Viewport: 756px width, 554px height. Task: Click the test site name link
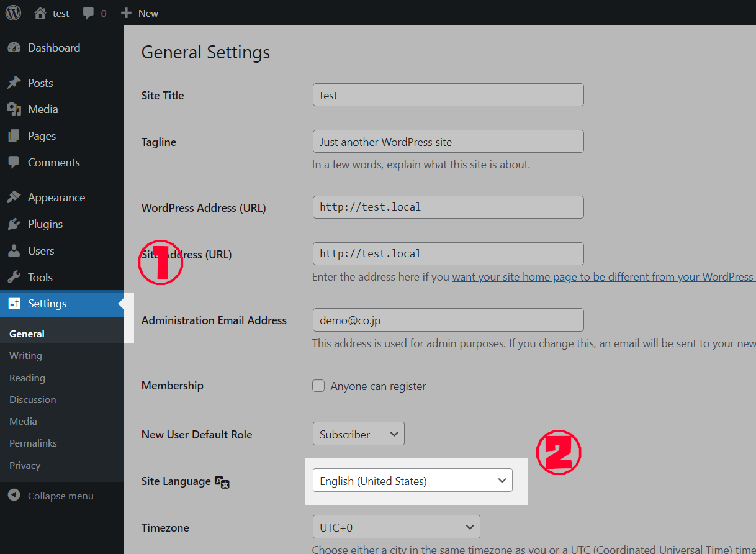pyautogui.click(x=61, y=13)
